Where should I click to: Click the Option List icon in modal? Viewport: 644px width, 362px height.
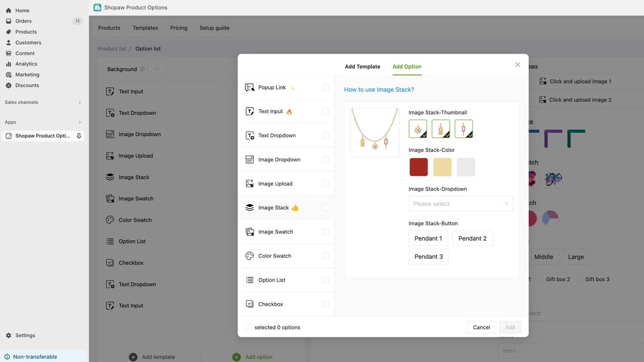250,280
